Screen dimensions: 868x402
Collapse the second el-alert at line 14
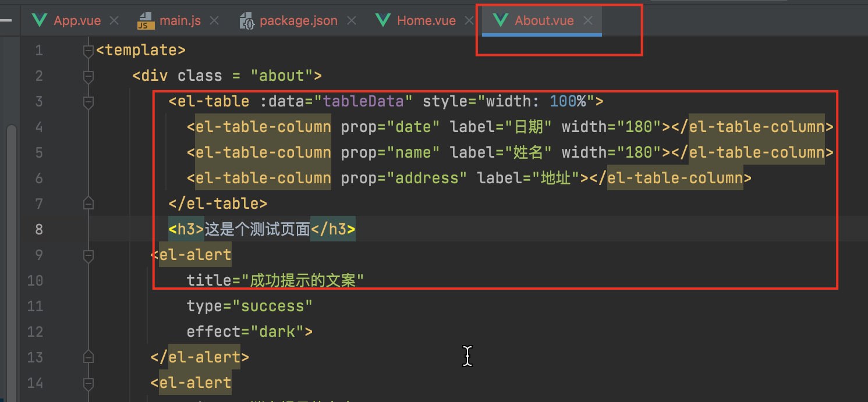click(88, 383)
